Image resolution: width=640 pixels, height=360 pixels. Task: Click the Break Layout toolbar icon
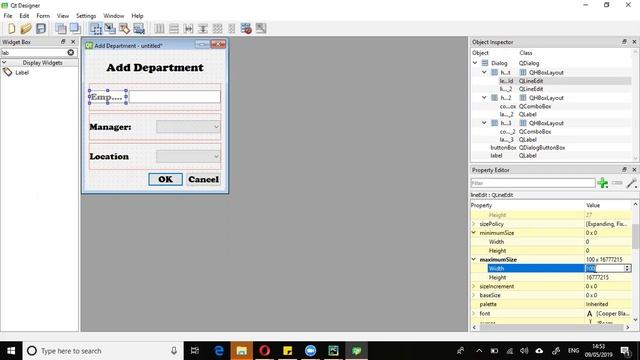[x=246, y=29]
